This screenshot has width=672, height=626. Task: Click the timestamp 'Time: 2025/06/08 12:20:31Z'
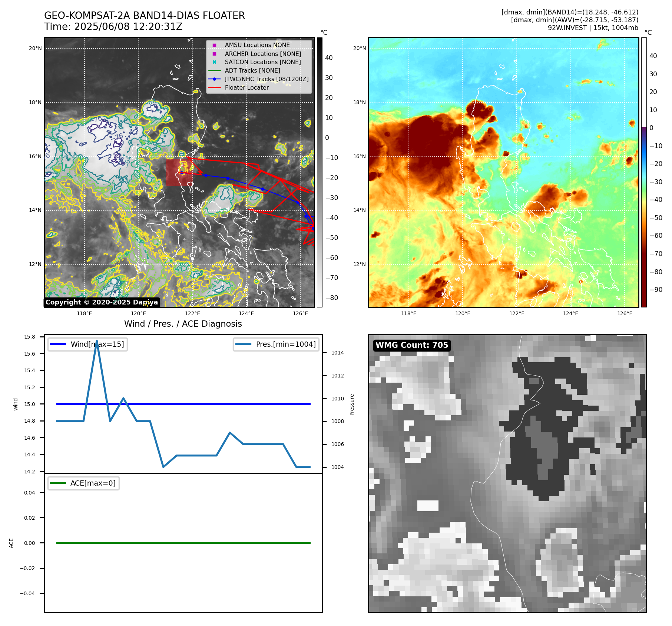[113, 27]
